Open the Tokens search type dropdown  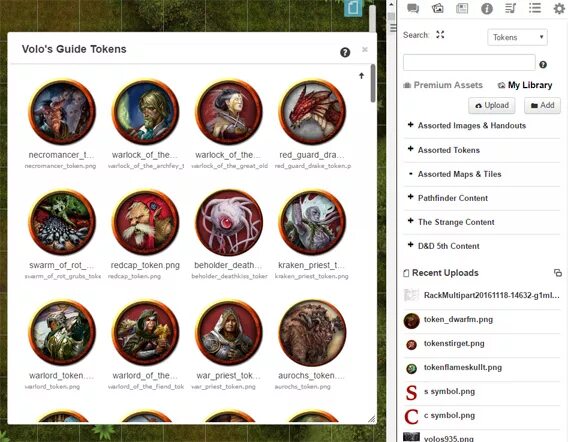517,37
